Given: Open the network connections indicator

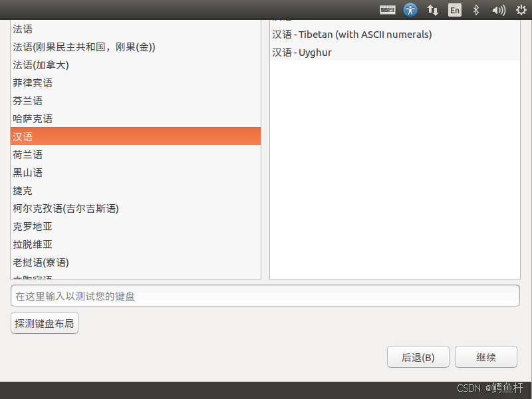Looking at the screenshot, I should pyautogui.click(x=433, y=10).
